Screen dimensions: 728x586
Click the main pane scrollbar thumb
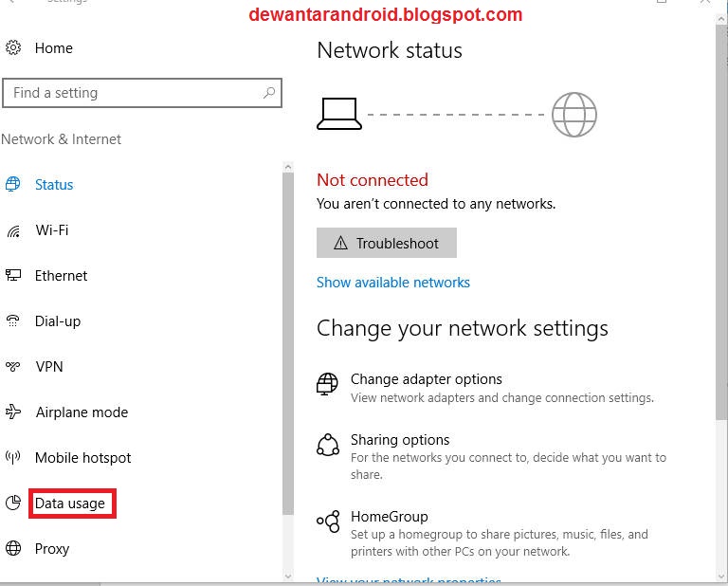(721, 224)
